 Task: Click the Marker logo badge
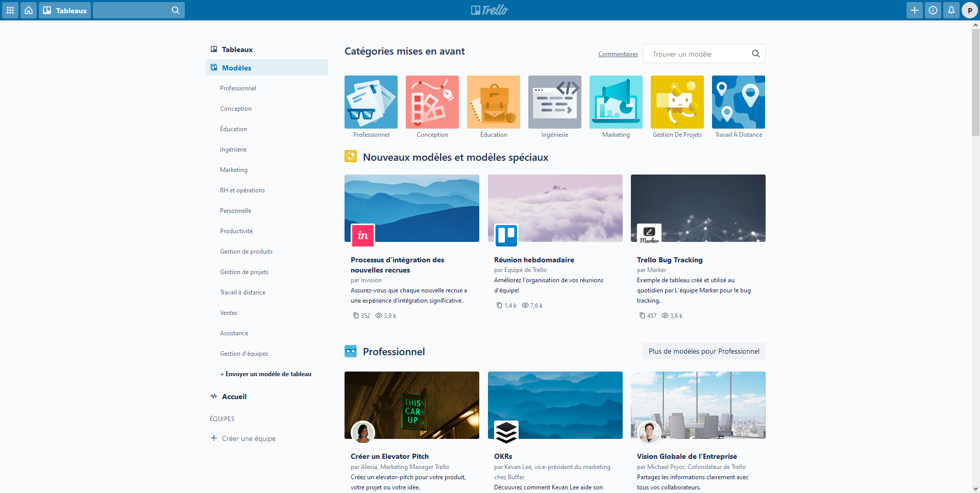[649, 235]
